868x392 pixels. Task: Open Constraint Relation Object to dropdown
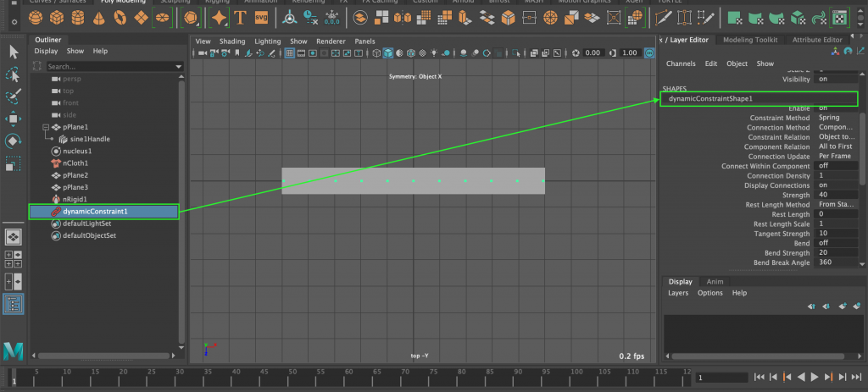click(x=837, y=137)
